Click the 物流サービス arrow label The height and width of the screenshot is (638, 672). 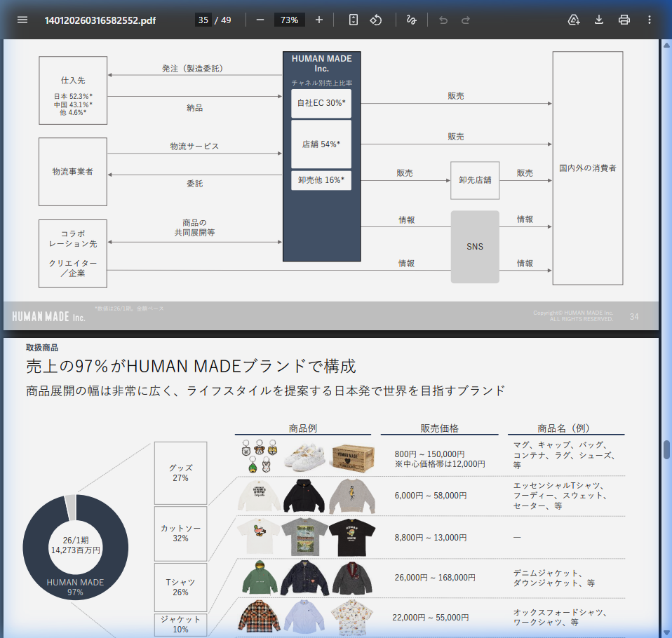click(x=194, y=147)
